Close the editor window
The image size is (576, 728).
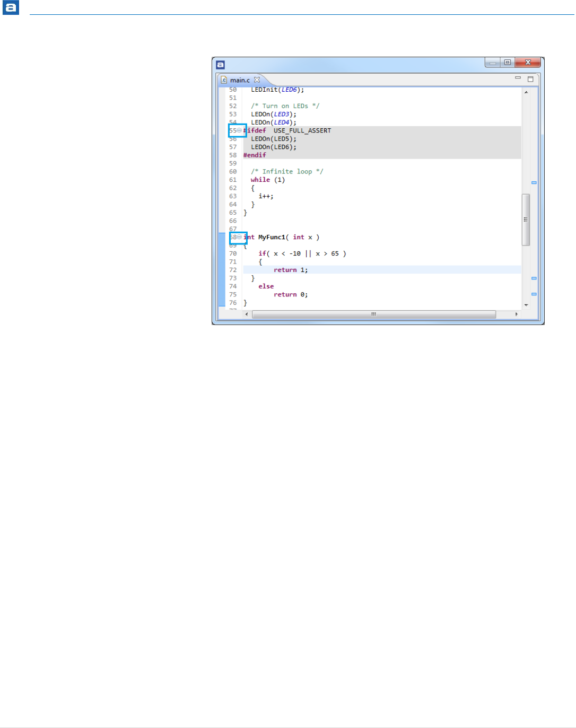(x=528, y=63)
